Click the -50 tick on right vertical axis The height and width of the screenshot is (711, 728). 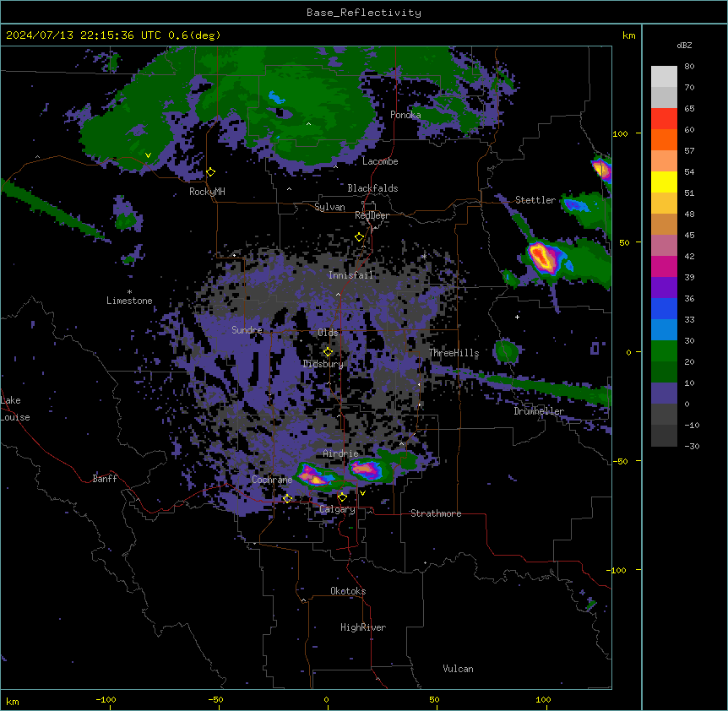click(x=620, y=461)
